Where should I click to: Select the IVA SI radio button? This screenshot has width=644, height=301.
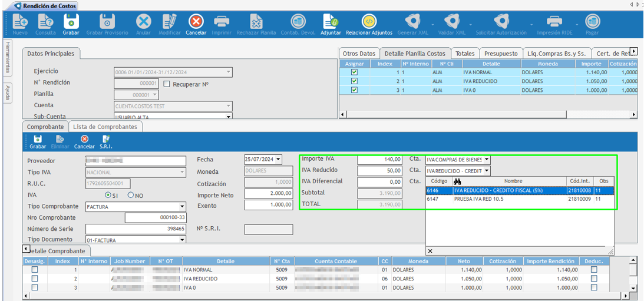coord(108,195)
